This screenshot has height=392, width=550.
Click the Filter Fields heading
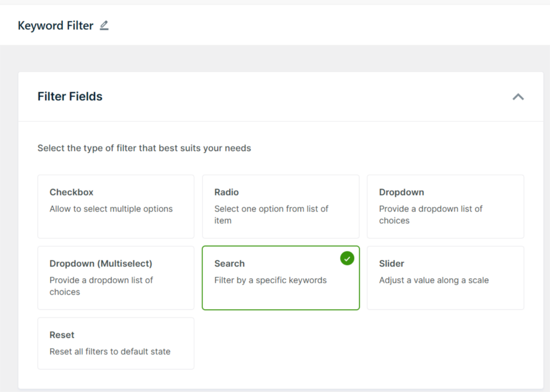click(70, 97)
